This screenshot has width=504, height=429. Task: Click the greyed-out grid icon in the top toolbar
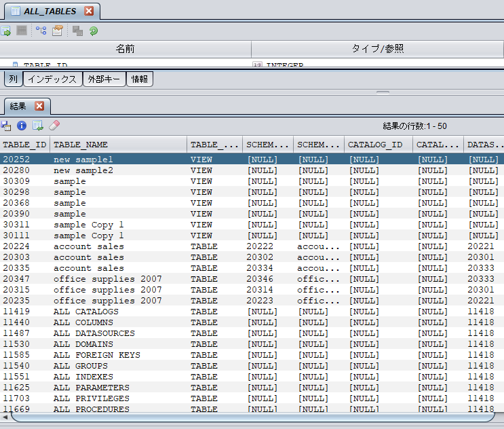coord(22,31)
